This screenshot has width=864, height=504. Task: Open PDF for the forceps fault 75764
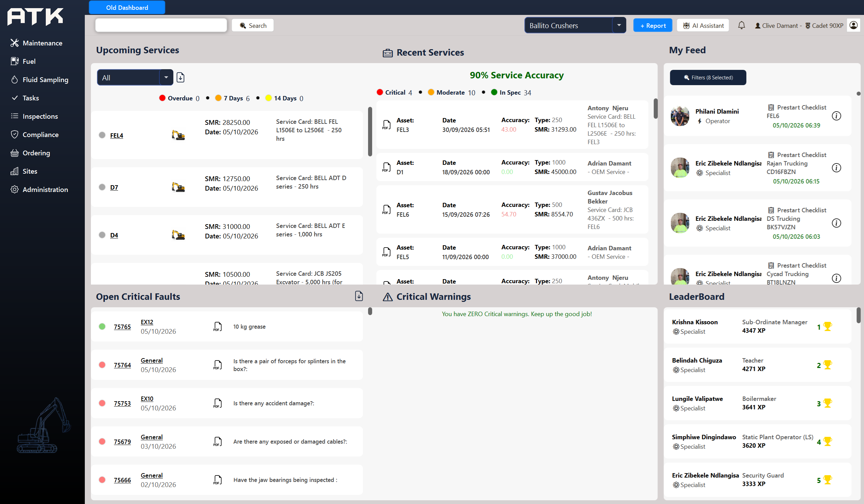click(217, 365)
